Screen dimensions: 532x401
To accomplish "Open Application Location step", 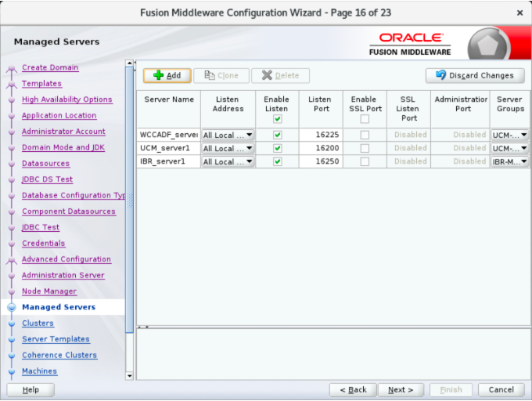I will [59, 115].
